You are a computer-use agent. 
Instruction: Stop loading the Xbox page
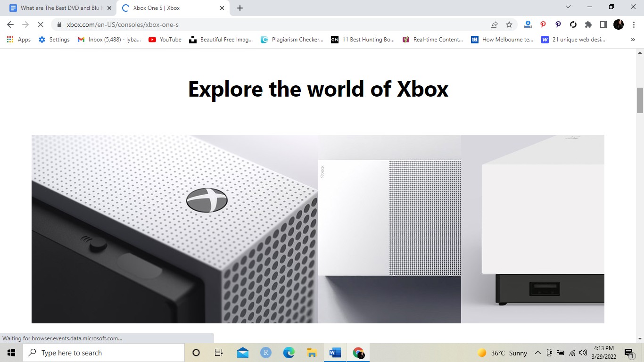pyautogui.click(x=41, y=25)
